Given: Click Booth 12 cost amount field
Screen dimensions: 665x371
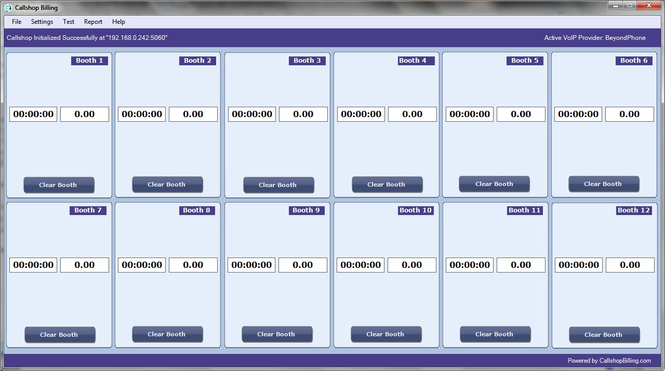Looking at the screenshot, I should pyautogui.click(x=630, y=265).
